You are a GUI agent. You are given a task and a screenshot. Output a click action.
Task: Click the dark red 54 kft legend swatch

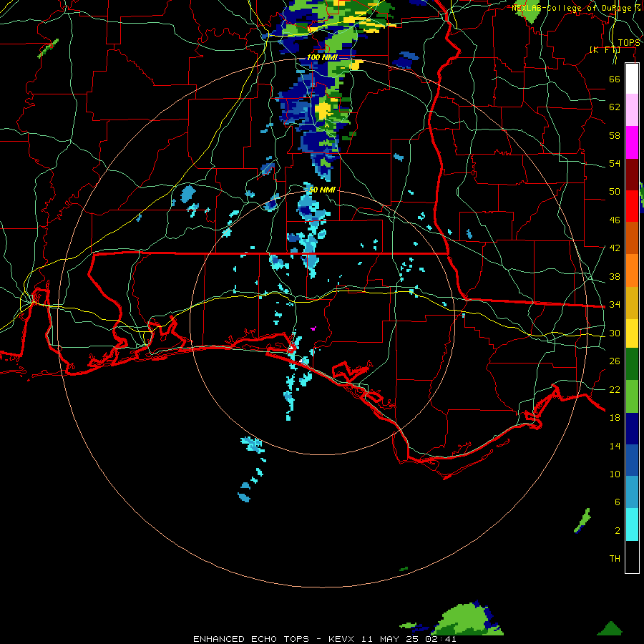pyautogui.click(x=632, y=175)
